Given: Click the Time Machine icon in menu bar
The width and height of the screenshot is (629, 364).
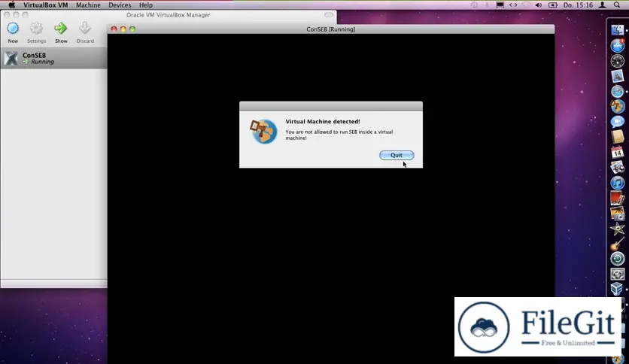Looking at the screenshot, I should [x=474, y=5].
